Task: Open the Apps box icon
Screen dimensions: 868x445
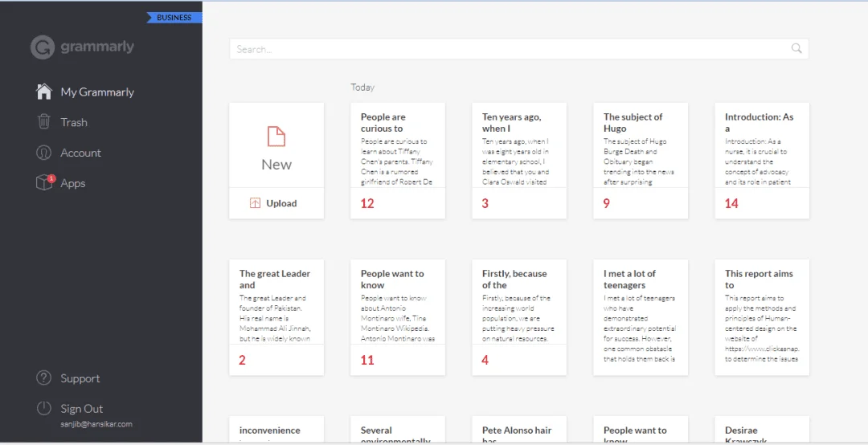Action: 43,182
